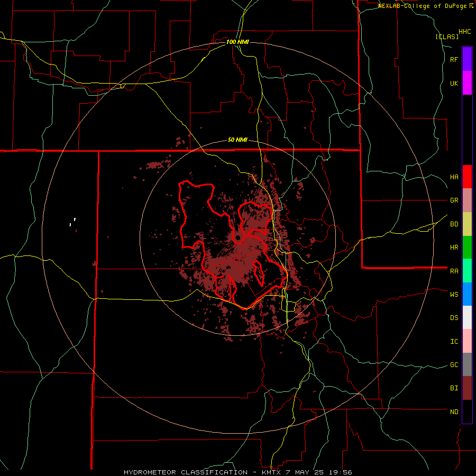
Task: Click the "100 NMI" range ring label
Action: click(x=237, y=42)
